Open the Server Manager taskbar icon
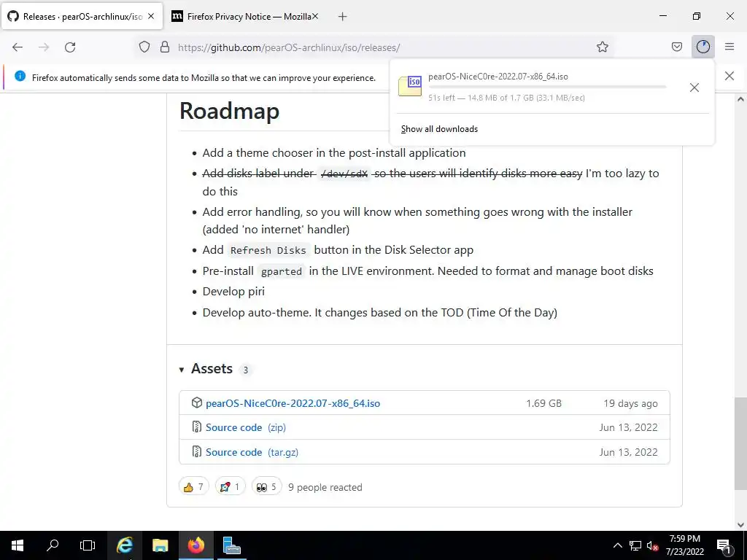This screenshot has height=560, width=747. [x=231, y=545]
